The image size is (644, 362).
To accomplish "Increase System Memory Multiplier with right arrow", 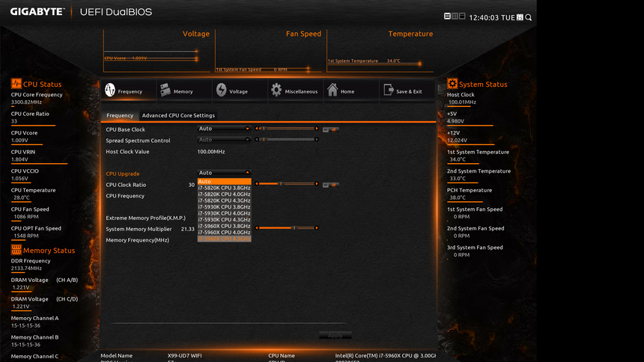I will point(317,228).
